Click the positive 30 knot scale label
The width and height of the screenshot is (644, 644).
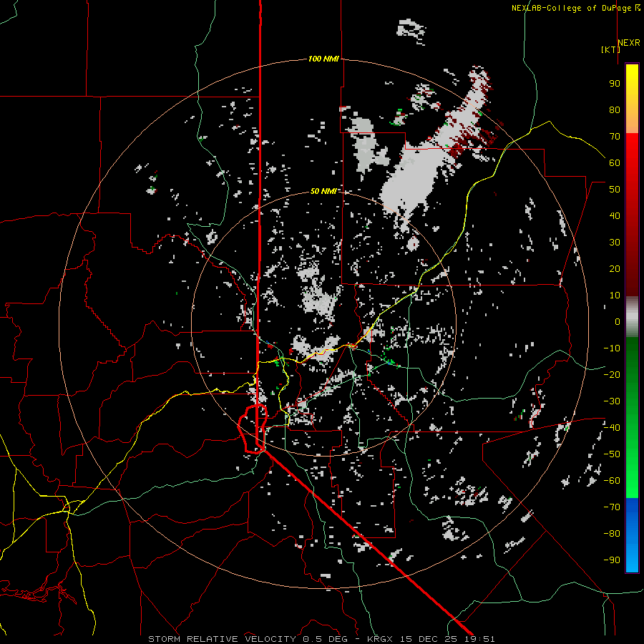[615, 243]
